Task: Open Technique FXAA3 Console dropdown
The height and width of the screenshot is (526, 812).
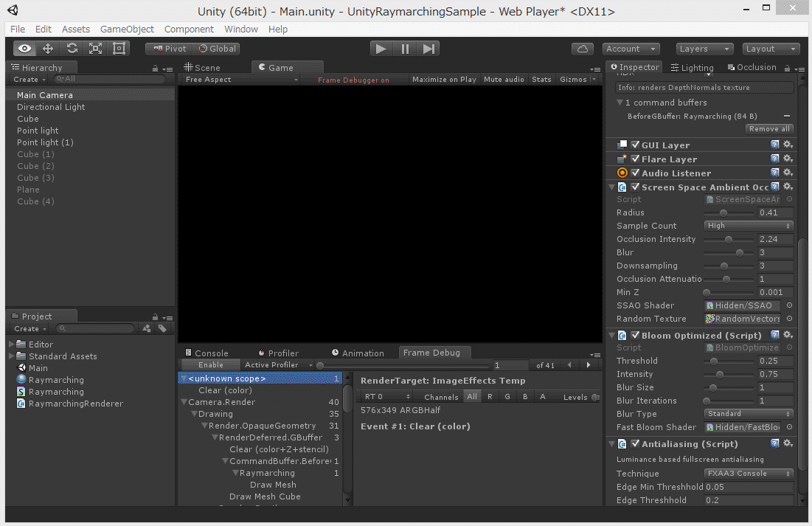Action: point(749,473)
